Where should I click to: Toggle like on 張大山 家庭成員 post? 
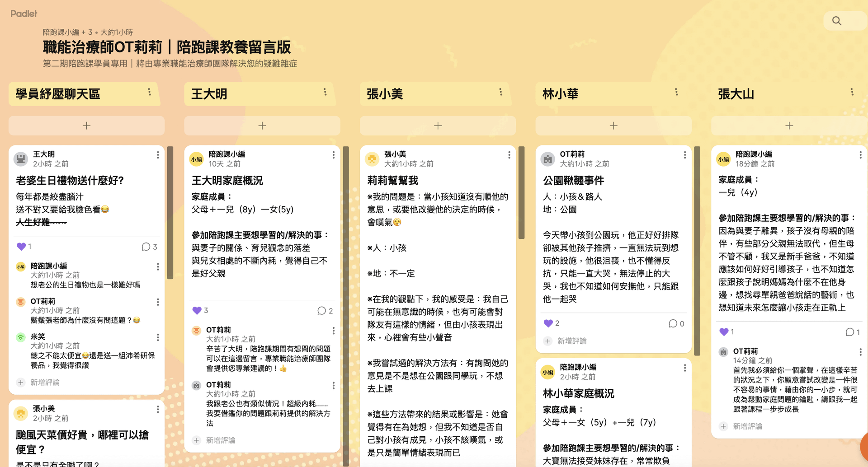coord(724,332)
